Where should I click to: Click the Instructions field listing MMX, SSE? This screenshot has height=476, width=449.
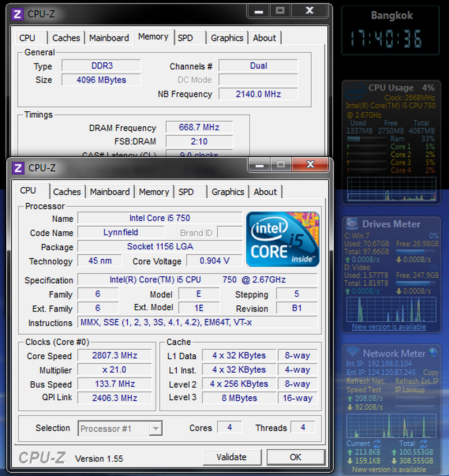[x=198, y=322]
